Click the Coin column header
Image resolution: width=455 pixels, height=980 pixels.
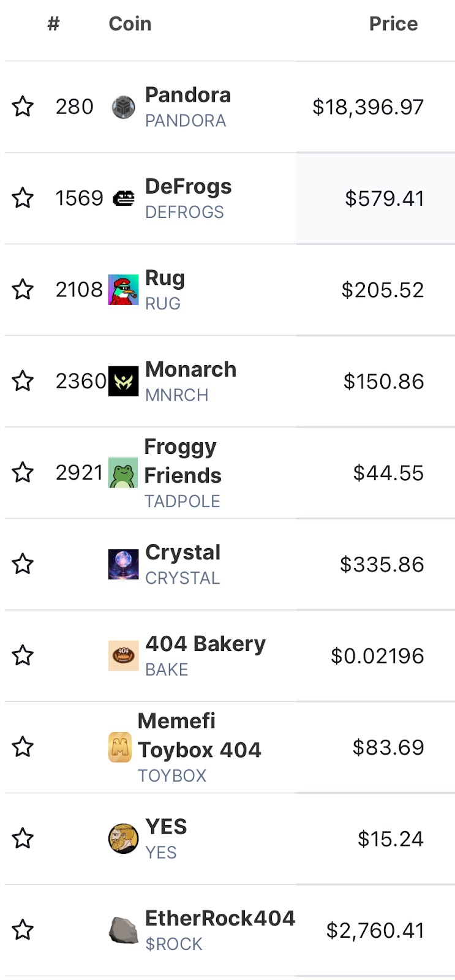click(x=130, y=24)
